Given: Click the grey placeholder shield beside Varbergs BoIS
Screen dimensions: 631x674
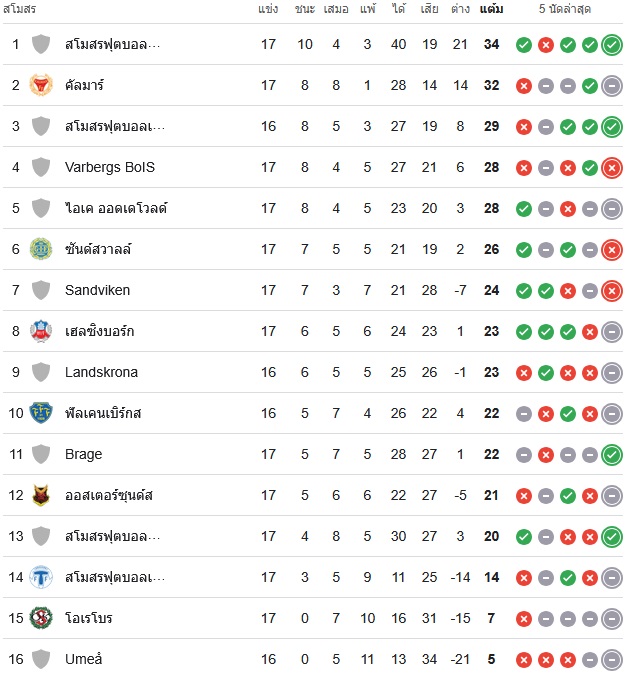Looking at the screenshot, I should point(41,167).
